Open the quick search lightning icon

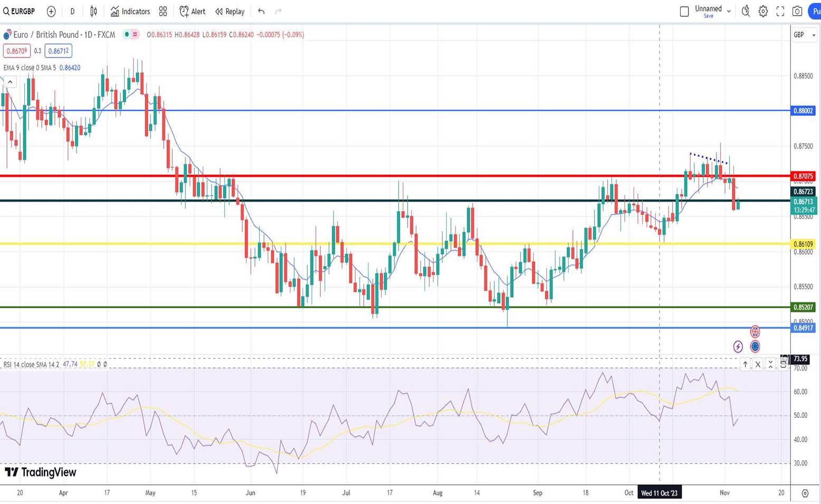pyautogui.click(x=745, y=11)
